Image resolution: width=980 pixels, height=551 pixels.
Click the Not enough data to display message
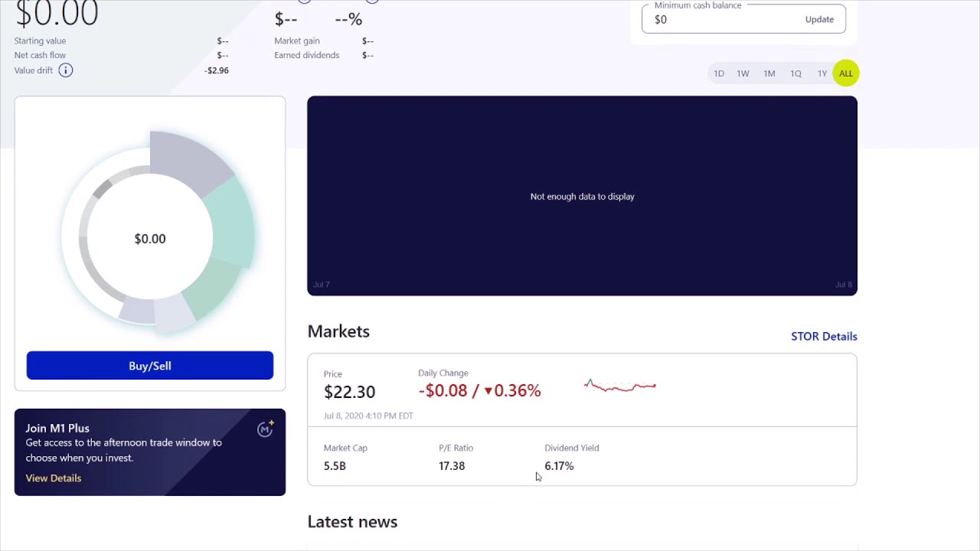(x=583, y=197)
